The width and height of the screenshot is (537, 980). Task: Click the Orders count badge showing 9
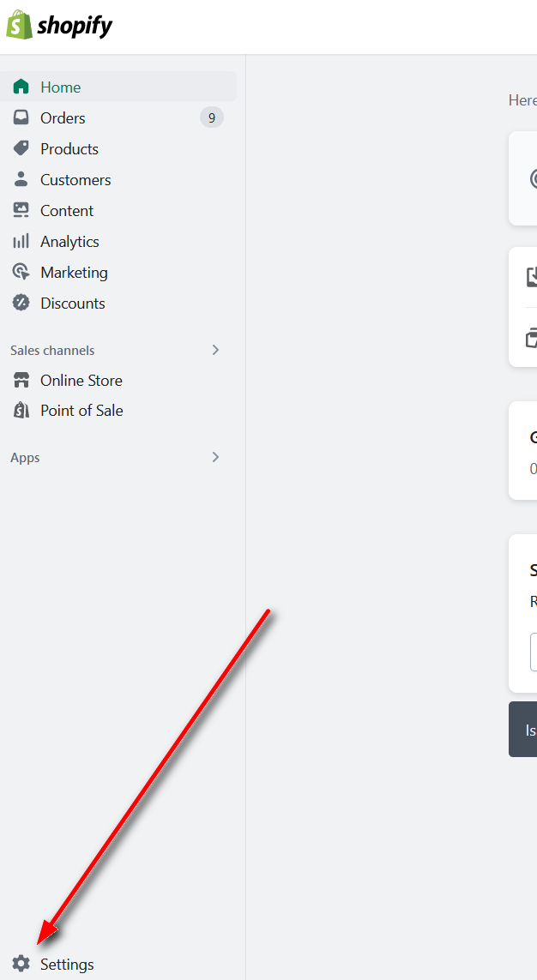pos(212,117)
